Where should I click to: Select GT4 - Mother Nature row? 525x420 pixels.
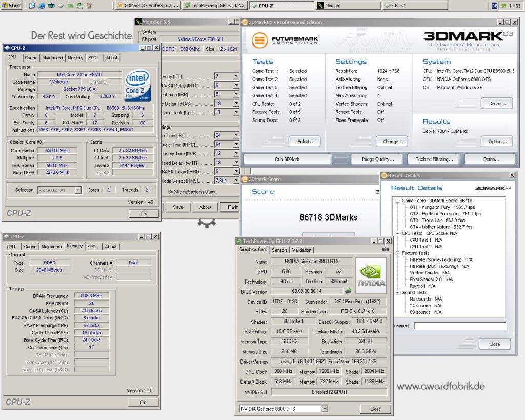[440, 227]
